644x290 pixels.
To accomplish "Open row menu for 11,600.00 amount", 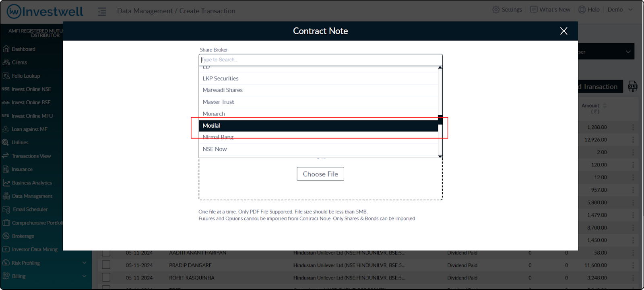I will coord(633,265).
